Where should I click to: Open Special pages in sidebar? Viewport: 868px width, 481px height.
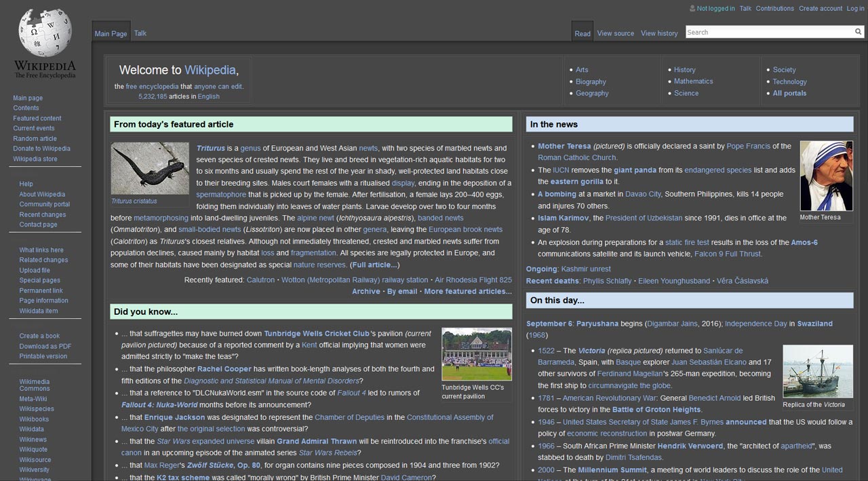tap(39, 280)
